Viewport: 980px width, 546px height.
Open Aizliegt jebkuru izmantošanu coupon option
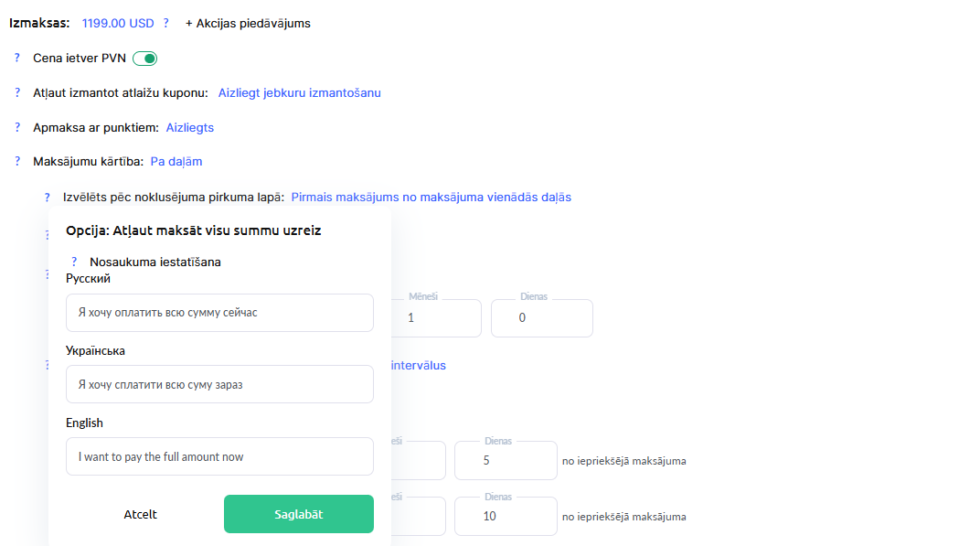coord(299,92)
